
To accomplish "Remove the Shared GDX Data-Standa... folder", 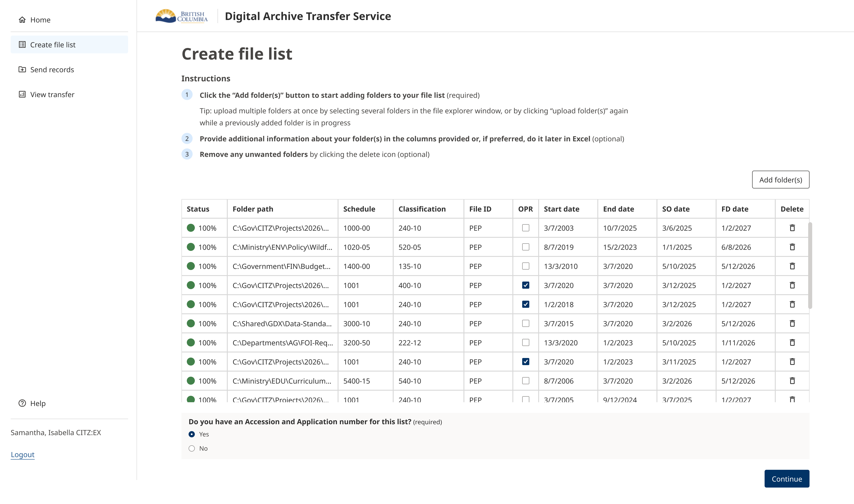I will (x=792, y=323).
